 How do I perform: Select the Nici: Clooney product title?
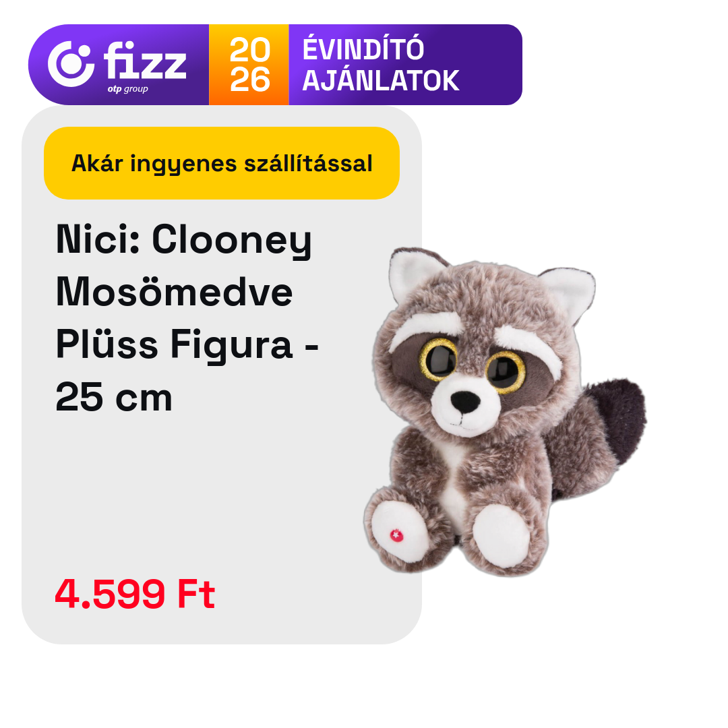point(184,240)
